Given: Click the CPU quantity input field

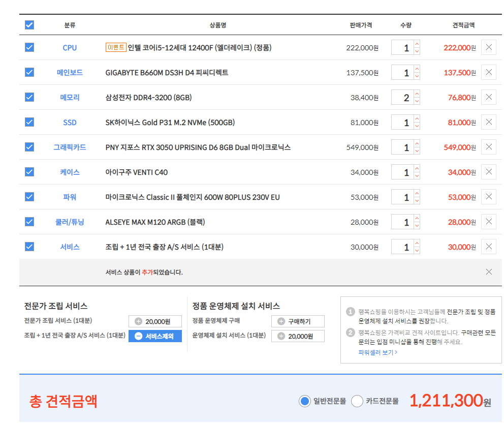Looking at the screenshot, I should (402, 48).
